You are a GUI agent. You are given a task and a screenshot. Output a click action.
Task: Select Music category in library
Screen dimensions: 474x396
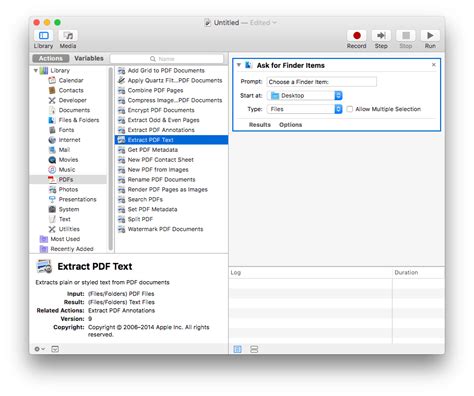point(67,170)
